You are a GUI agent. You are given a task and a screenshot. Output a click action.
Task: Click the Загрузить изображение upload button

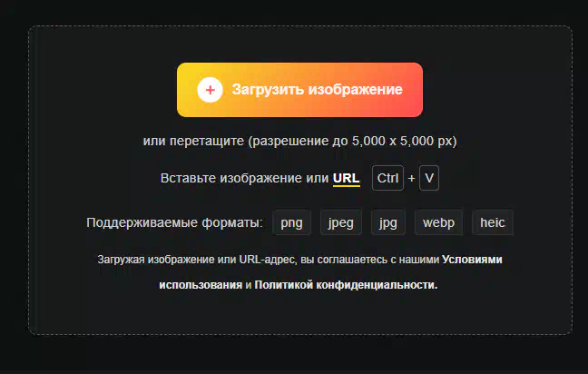299,90
